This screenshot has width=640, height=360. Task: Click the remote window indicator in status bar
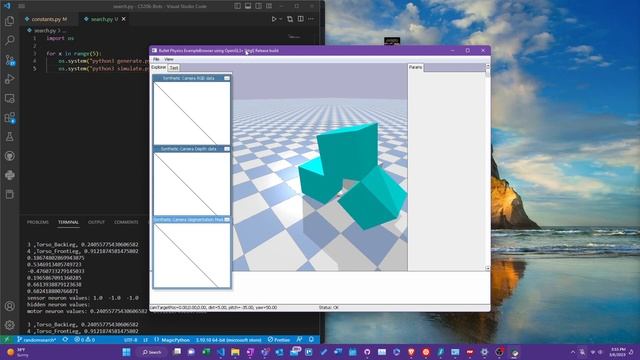click(x=6, y=340)
